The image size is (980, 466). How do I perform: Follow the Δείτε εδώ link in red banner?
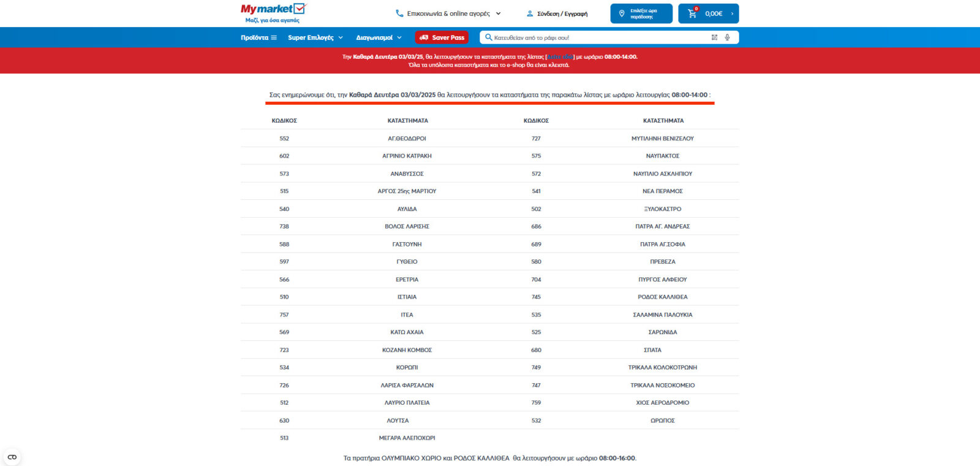(560, 56)
